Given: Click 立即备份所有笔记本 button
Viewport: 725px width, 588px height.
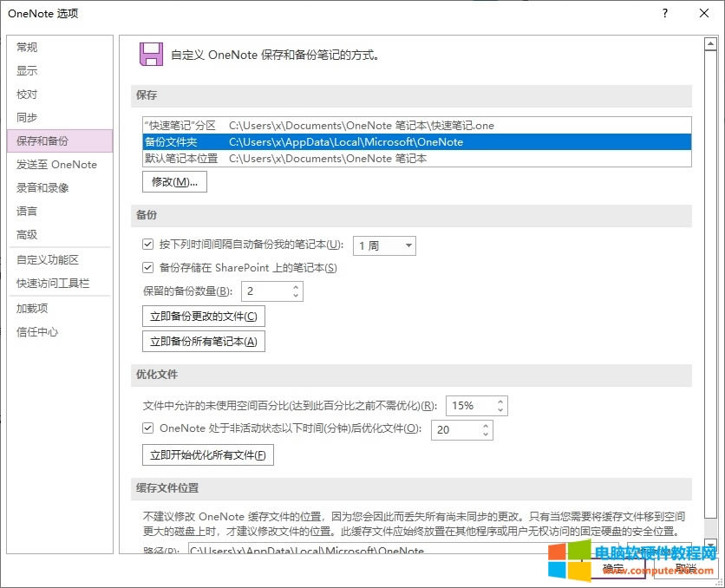Looking at the screenshot, I should pos(203,342).
